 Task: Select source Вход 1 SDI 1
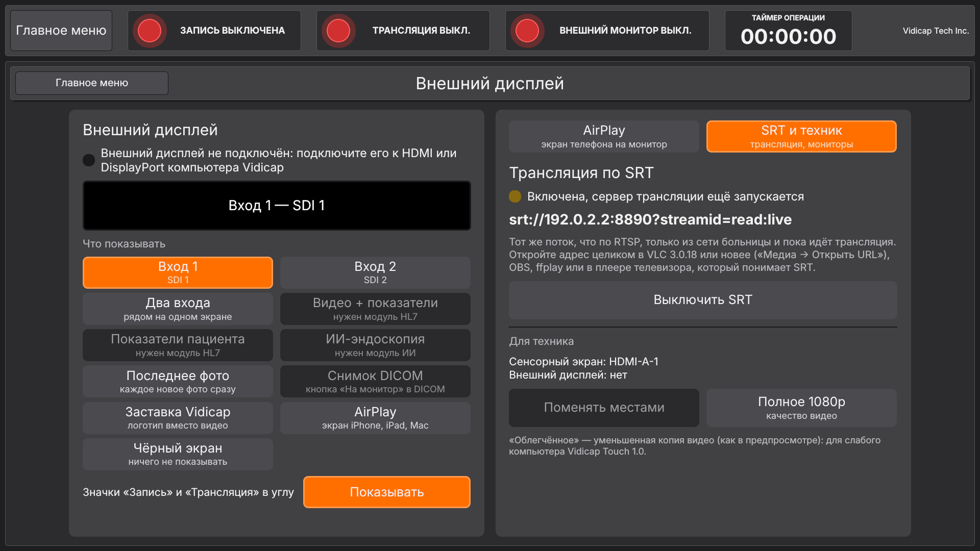(x=178, y=272)
